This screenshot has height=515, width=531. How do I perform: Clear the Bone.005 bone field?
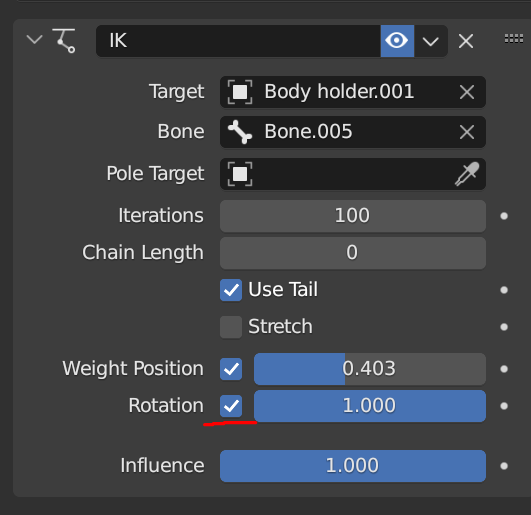pos(467,132)
